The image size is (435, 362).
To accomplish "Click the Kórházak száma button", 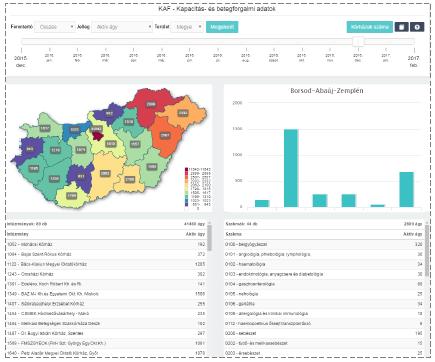I will tap(370, 27).
